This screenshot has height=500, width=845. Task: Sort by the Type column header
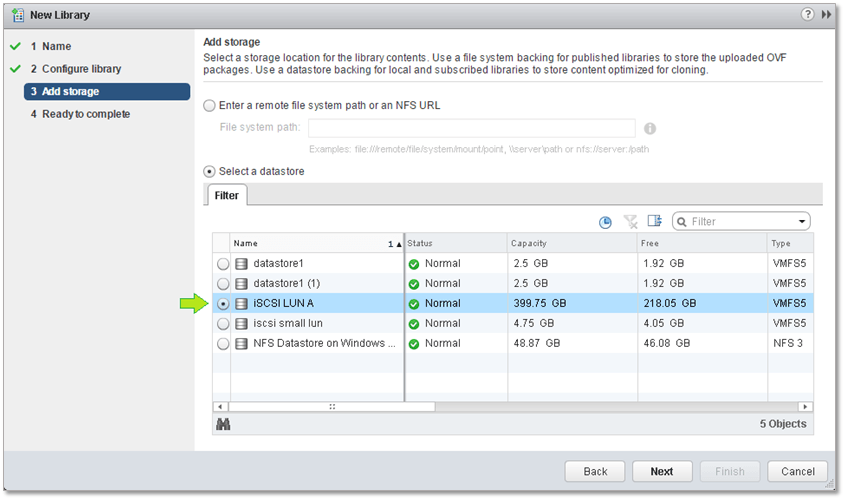point(791,244)
